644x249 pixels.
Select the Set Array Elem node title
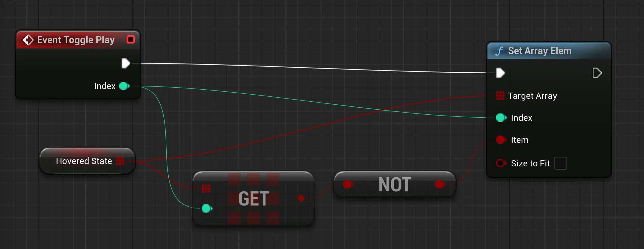point(540,51)
